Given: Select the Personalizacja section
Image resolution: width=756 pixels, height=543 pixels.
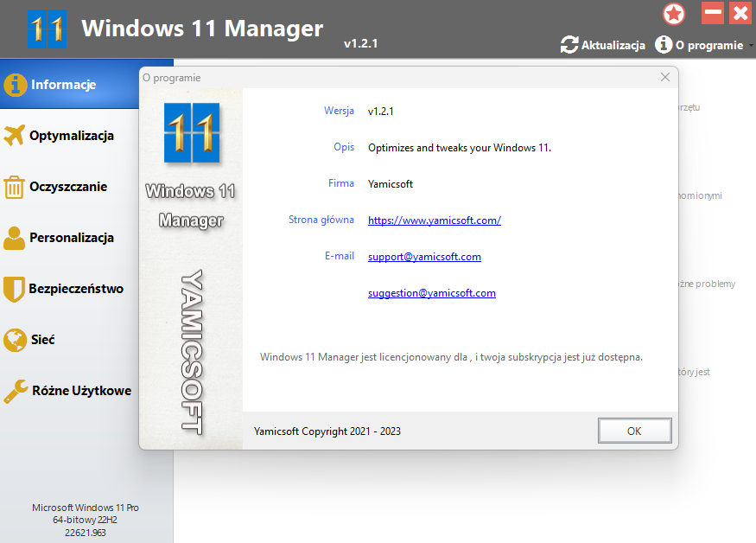Looking at the screenshot, I should pyautogui.click(x=72, y=238).
